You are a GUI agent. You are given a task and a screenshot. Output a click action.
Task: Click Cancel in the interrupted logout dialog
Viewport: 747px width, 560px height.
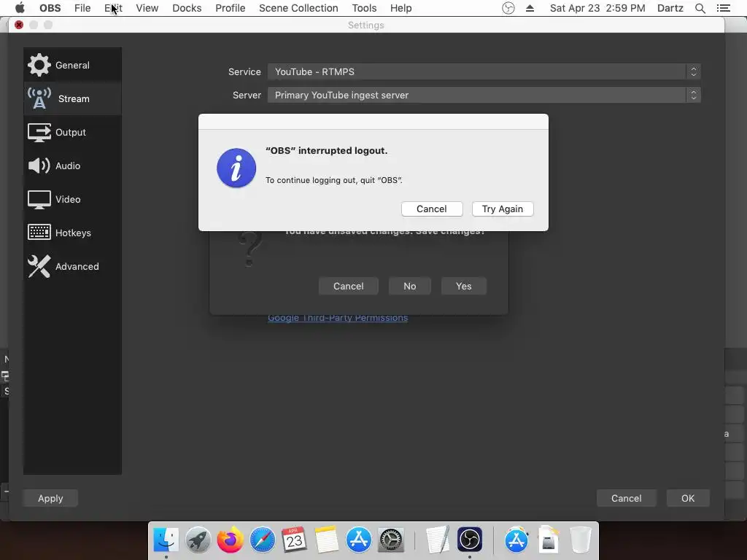coord(432,209)
